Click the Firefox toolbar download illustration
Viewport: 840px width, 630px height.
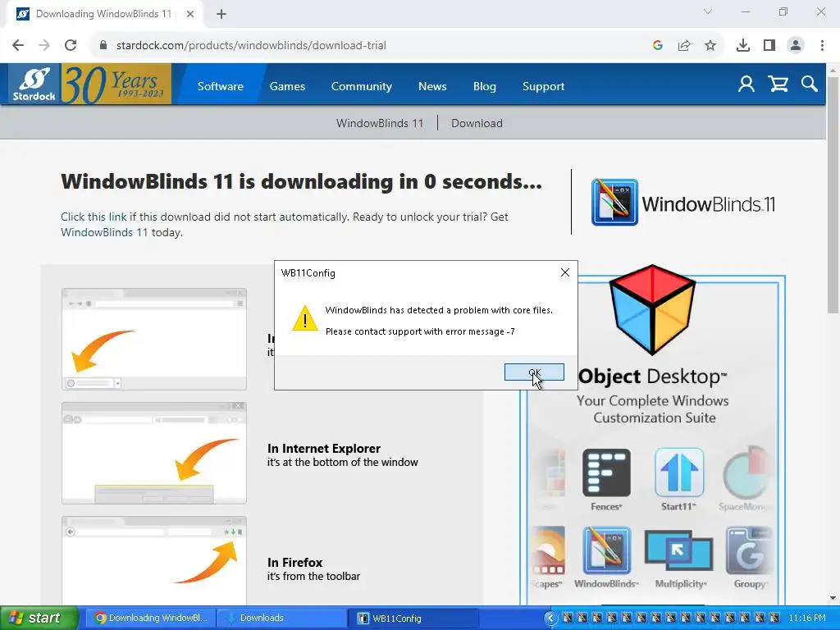(x=154, y=561)
